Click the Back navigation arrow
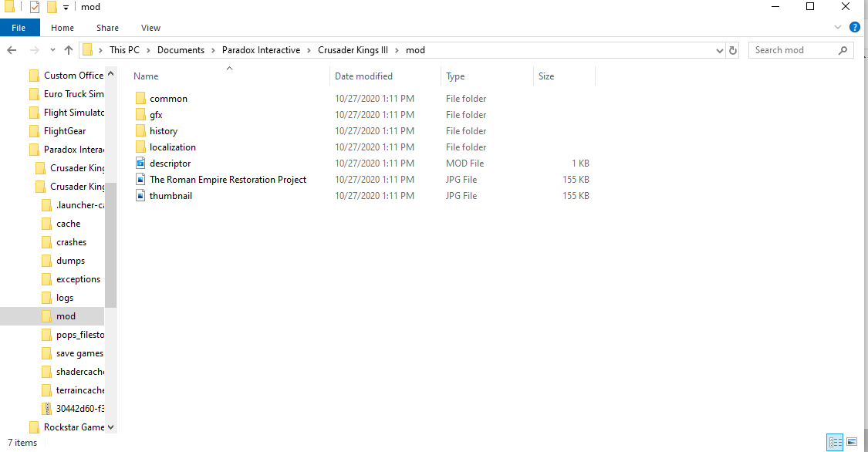The height and width of the screenshot is (452, 868). [x=12, y=50]
